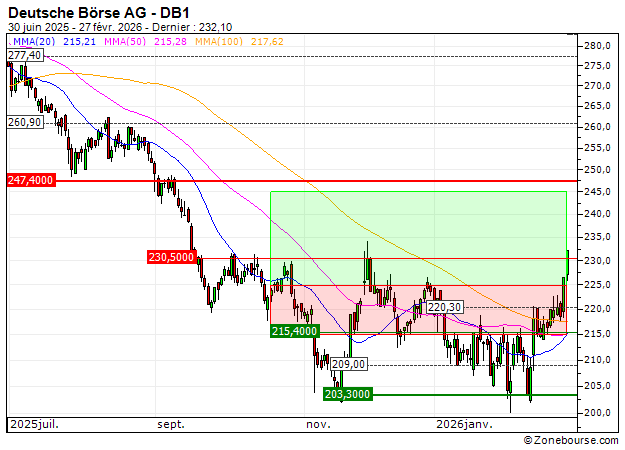Select the green 215,4000 support label
Viewport: 625px width, 450px height.
click(x=295, y=330)
